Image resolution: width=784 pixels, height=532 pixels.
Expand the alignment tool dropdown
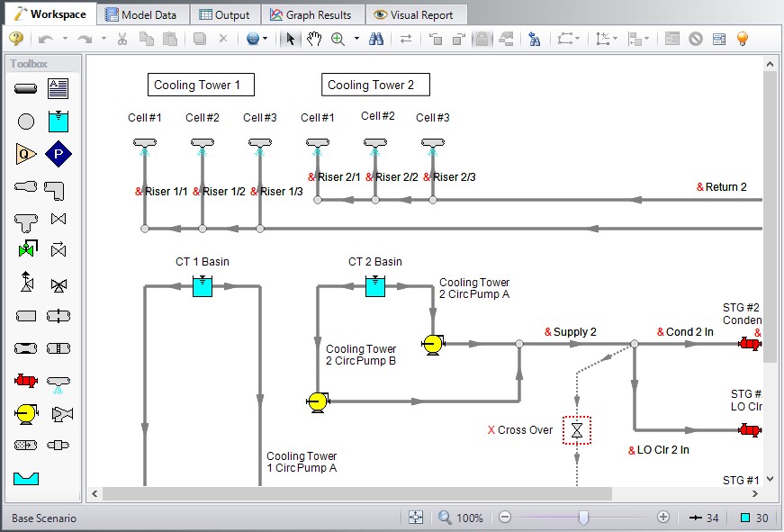pyautogui.click(x=615, y=39)
